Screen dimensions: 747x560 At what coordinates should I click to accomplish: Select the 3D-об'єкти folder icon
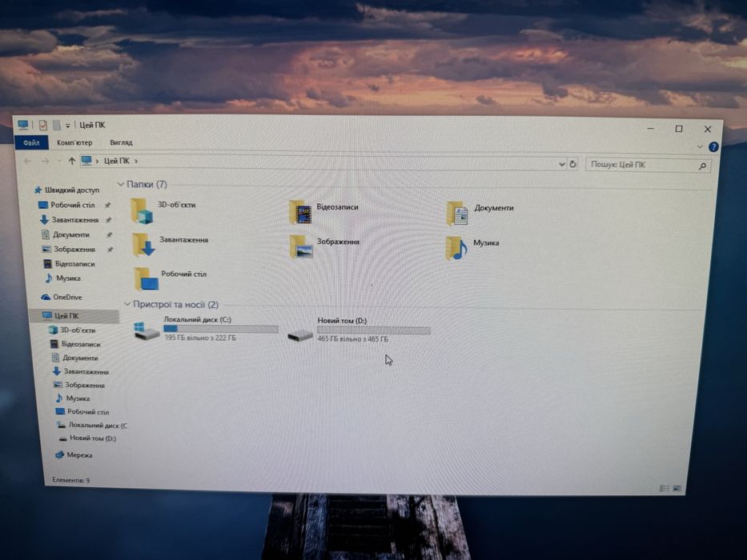(x=142, y=211)
